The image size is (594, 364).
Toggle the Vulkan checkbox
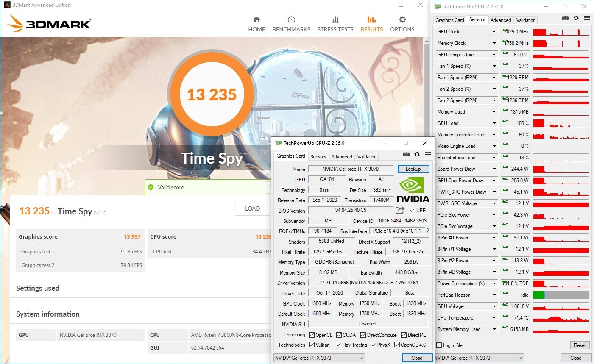(312, 345)
